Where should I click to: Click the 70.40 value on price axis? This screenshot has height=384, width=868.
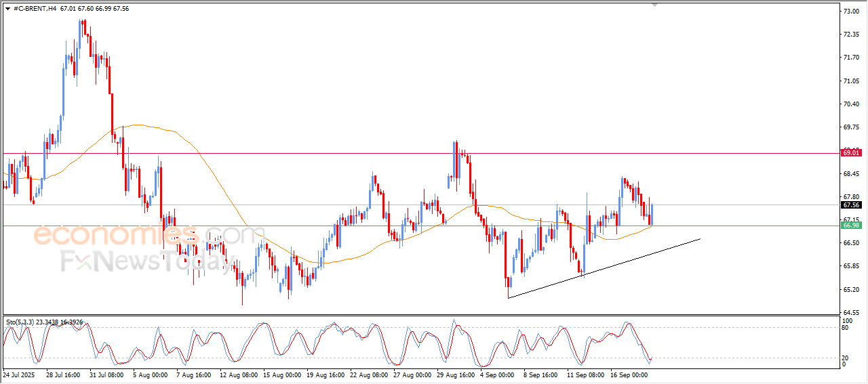(852, 104)
